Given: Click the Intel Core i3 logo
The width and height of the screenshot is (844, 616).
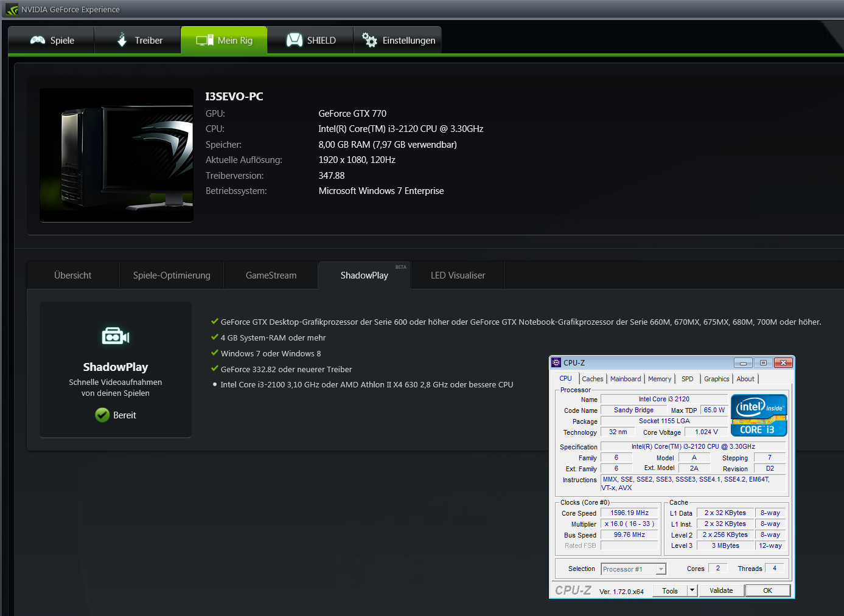Looking at the screenshot, I should pyautogui.click(x=759, y=415).
